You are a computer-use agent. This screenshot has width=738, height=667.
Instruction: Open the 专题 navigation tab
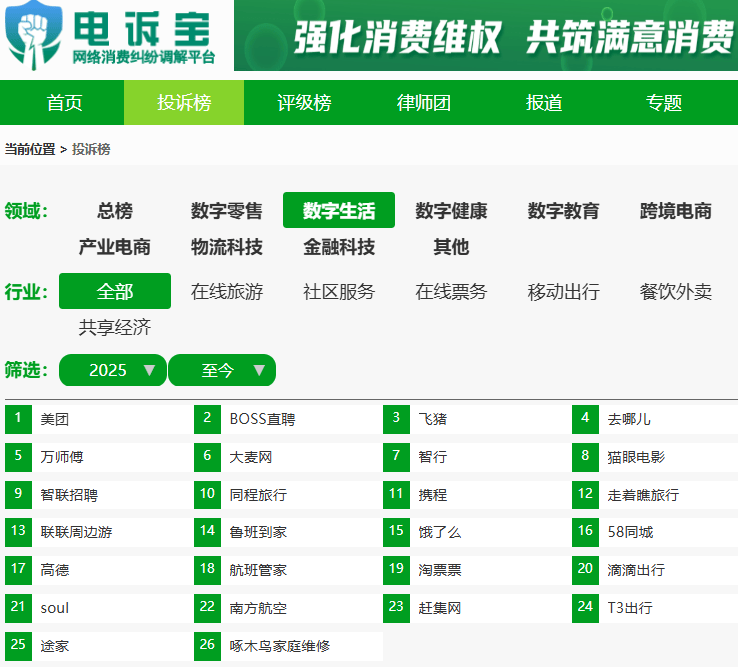click(664, 103)
